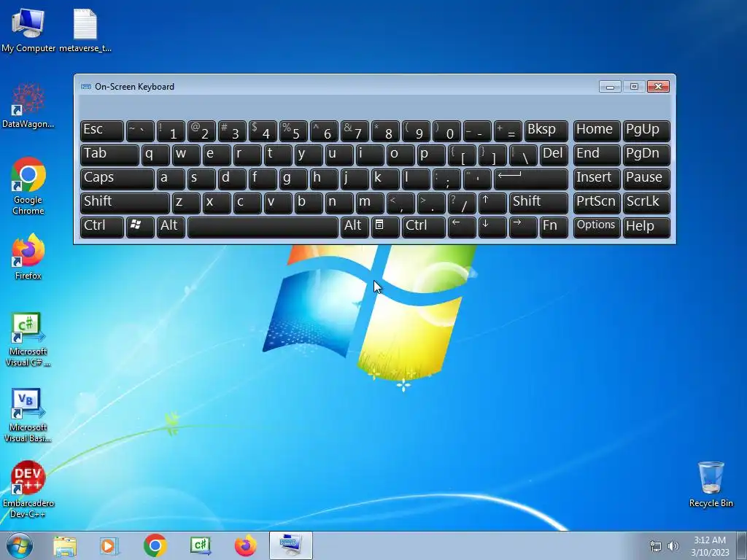747x560 pixels.
Task: Minimize the On-Screen Keyboard window
Action: pos(610,86)
